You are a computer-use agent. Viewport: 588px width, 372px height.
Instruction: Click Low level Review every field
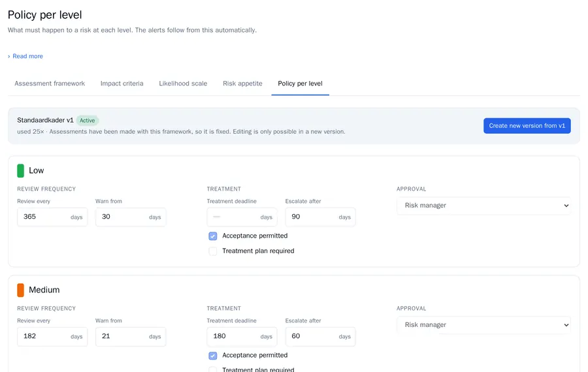pyautogui.click(x=52, y=217)
